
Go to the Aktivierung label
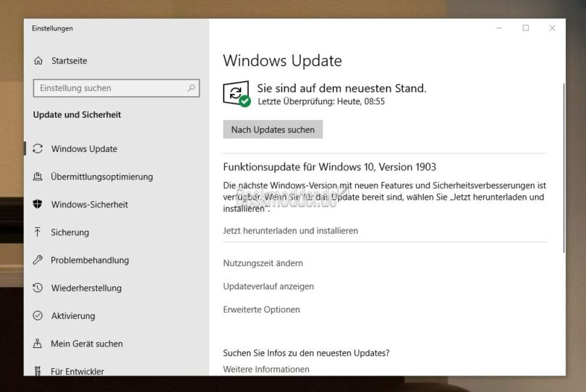(73, 316)
